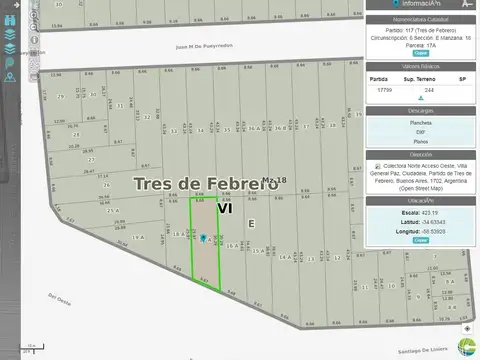The width and height of the screenshot is (480, 360).
Task: Select parcel 16 A on the map
Action: tap(232, 246)
